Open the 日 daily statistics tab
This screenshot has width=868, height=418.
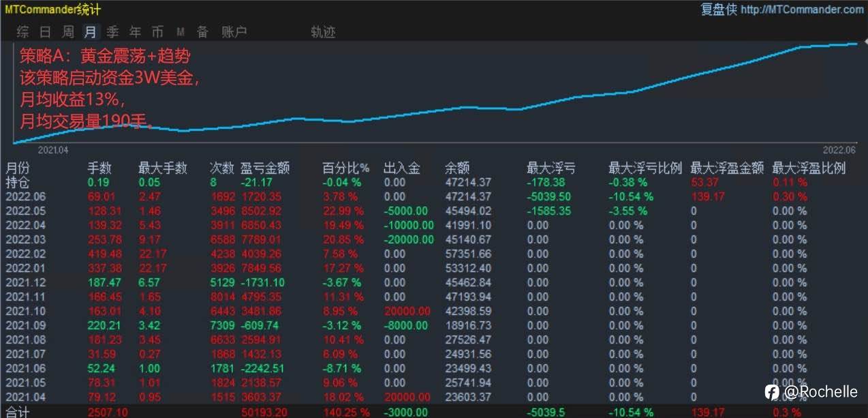coord(46,31)
